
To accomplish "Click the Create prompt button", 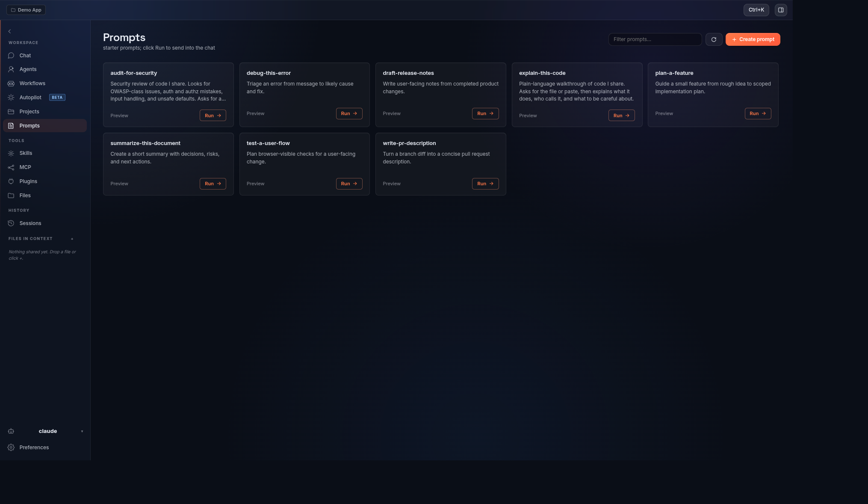I will (x=753, y=39).
